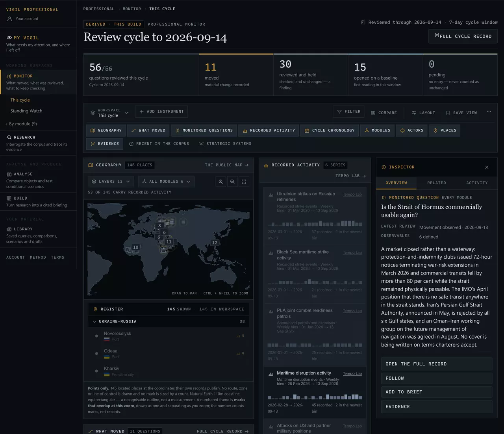Select Standing Watch in the sidebar
Screen dimensions: 504x434
click(x=26, y=111)
